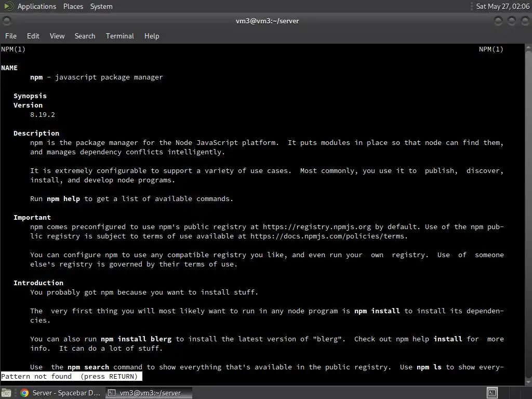Open the Terminal menu
The width and height of the screenshot is (532, 399).
point(120,36)
